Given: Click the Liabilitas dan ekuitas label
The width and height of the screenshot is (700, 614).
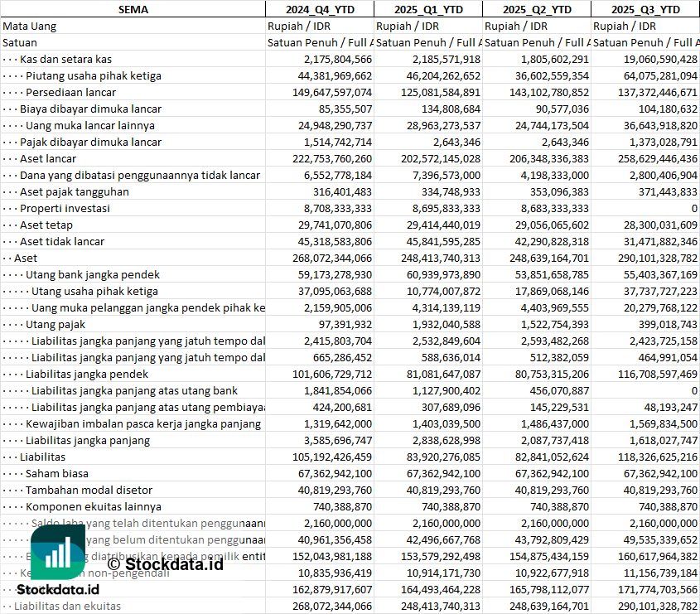Looking at the screenshot, I should tap(67, 606).
